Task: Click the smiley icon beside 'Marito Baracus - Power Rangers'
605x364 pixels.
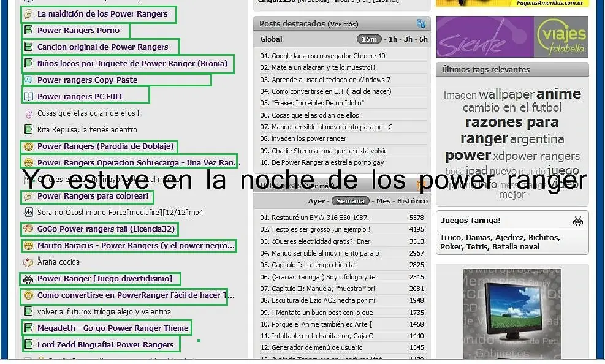Action: tap(28, 245)
